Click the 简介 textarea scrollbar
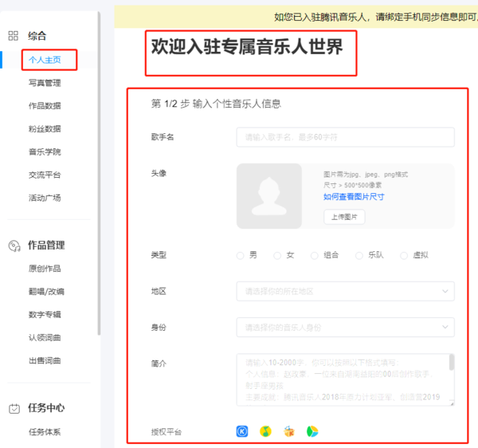 (x=452, y=364)
